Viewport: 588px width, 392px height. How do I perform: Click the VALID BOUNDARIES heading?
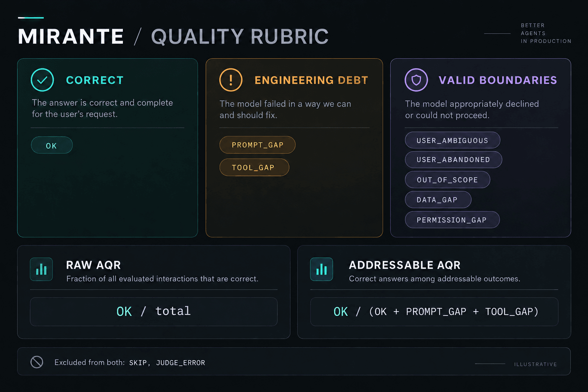(x=498, y=80)
